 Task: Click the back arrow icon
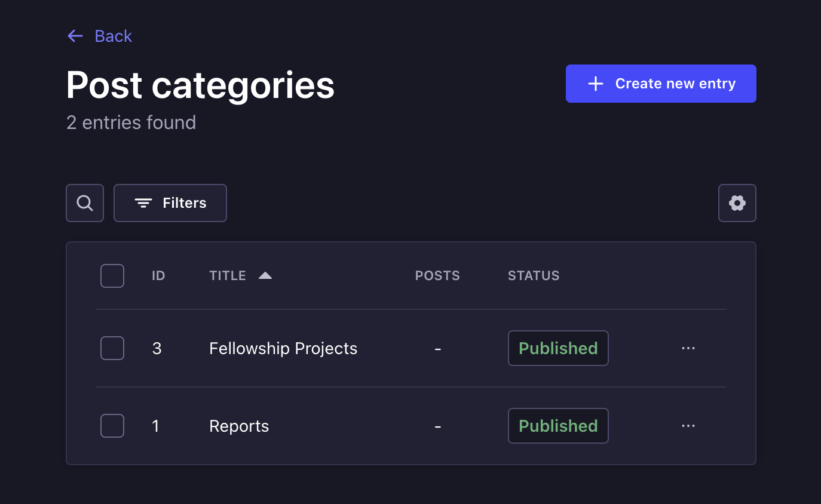(75, 36)
